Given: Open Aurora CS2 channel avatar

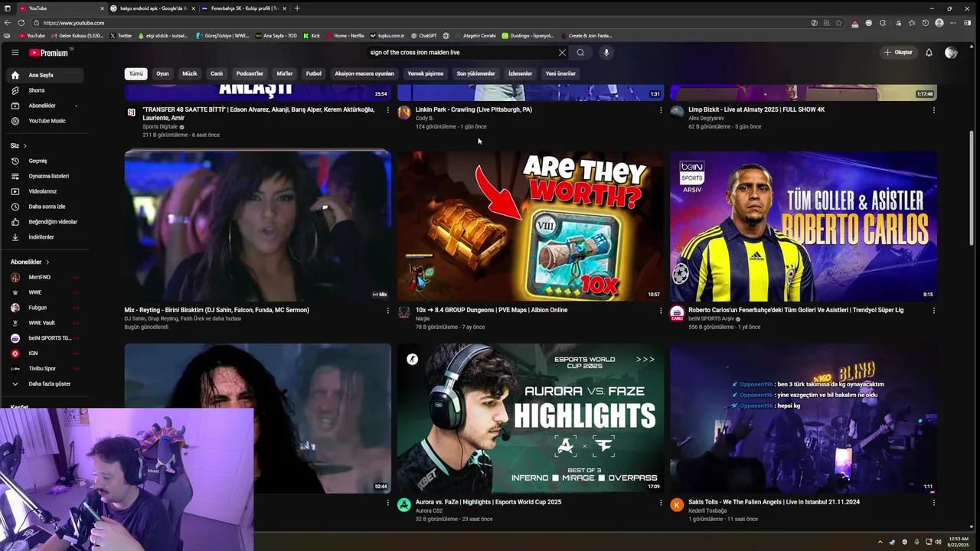Looking at the screenshot, I should click(404, 505).
